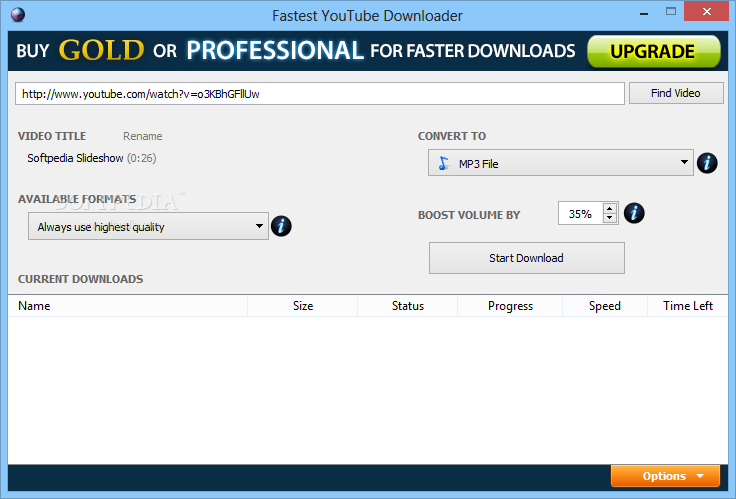This screenshot has width=736, height=499.
Task: Click the info icon beside Boost Volume
Action: [634, 213]
